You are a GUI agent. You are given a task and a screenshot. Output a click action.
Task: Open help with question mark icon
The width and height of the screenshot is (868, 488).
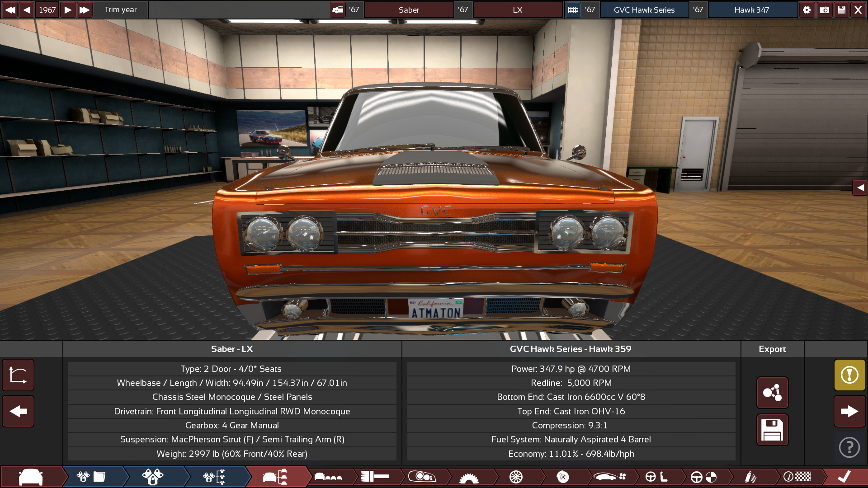[849, 447]
